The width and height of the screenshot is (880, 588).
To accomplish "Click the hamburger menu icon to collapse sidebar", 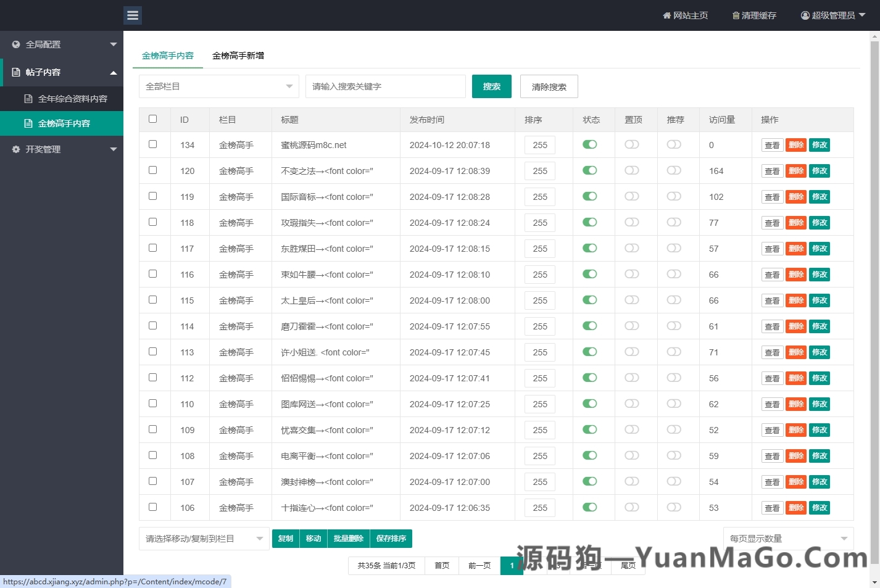I will [133, 15].
